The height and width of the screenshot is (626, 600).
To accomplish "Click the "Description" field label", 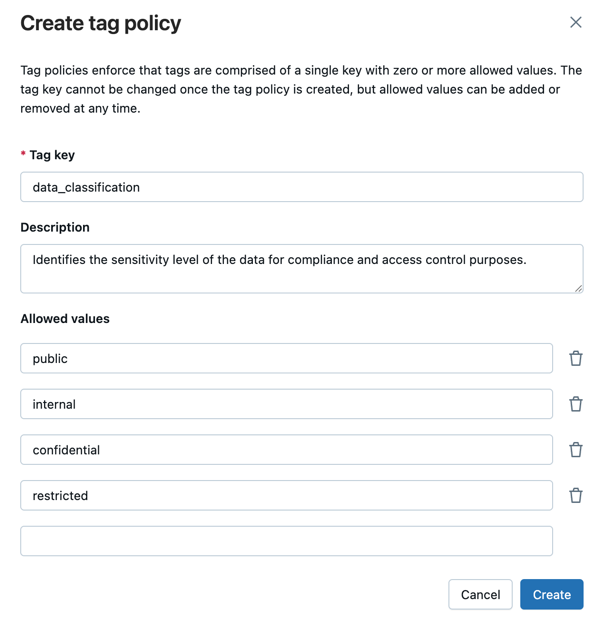I will [x=55, y=227].
